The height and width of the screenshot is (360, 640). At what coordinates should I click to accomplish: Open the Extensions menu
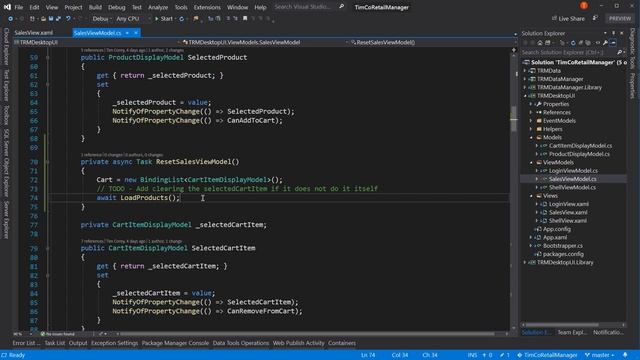point(207,7)
